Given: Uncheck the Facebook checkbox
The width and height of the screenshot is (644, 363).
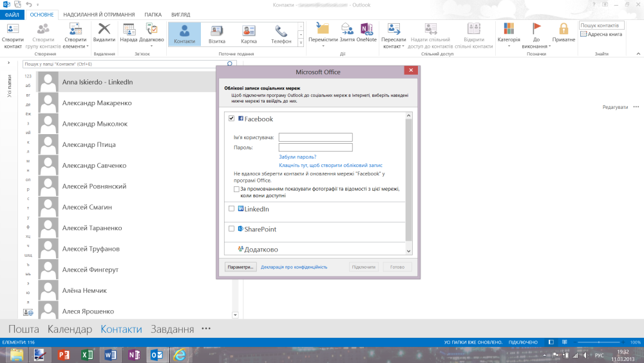Looking at the screenshot, I should [x=232, y=119].
